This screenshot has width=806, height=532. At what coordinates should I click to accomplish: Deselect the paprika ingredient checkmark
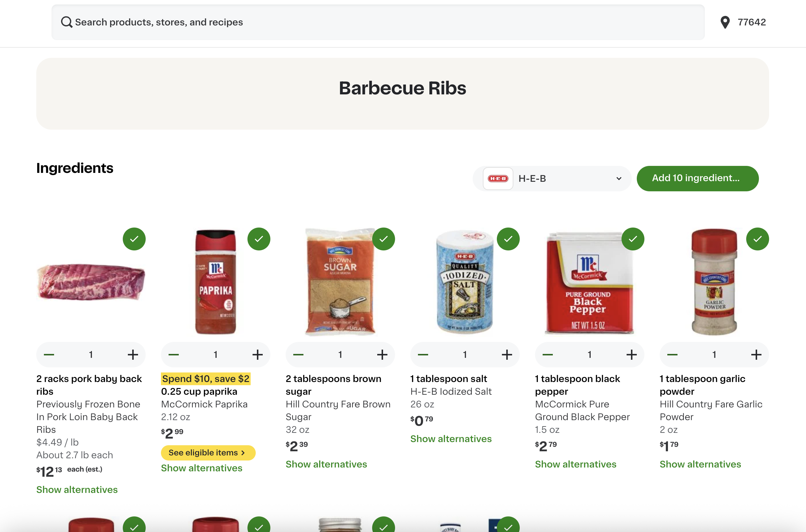[x=259, y=239]
